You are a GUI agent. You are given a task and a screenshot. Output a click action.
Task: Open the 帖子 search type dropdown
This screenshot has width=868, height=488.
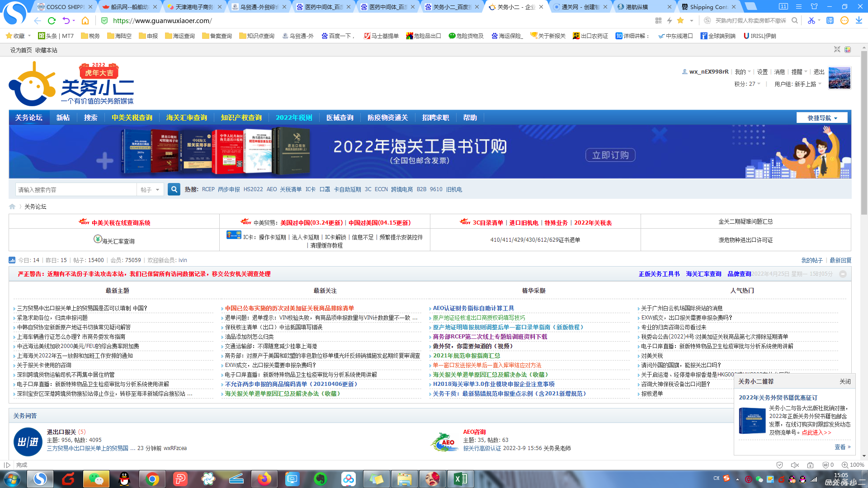point(150,190)
